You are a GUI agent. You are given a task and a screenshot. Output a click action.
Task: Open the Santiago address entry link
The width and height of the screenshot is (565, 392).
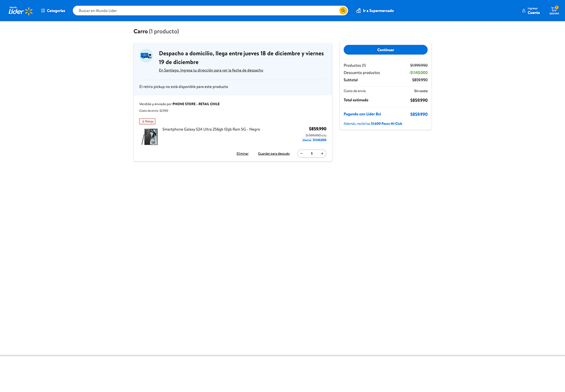coord(211,70)
